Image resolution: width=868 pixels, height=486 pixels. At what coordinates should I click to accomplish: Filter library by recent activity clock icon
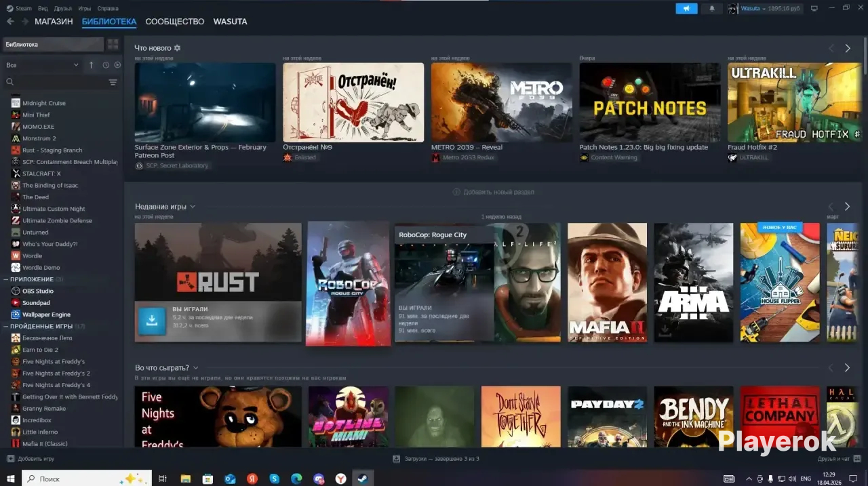pyautogui.click(x=106, y=65)
